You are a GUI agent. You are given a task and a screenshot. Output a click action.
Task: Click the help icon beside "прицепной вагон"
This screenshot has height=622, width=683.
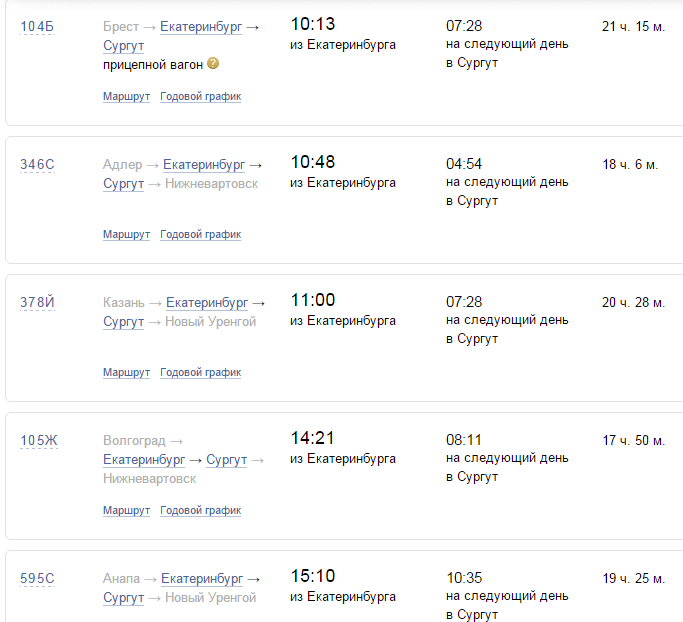point(213,64)
